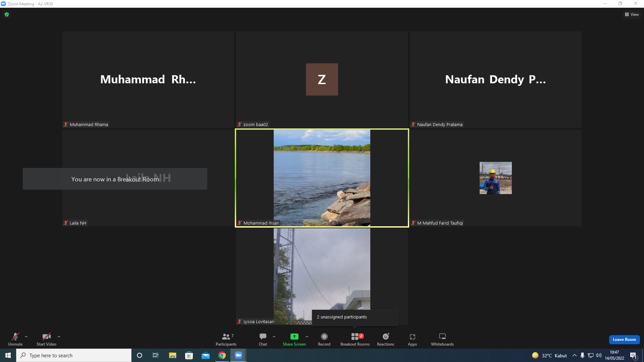This screenshot has width=644, height=362.
Task: Click the Zoom Meeting window title icon
Action: (3, 4)
